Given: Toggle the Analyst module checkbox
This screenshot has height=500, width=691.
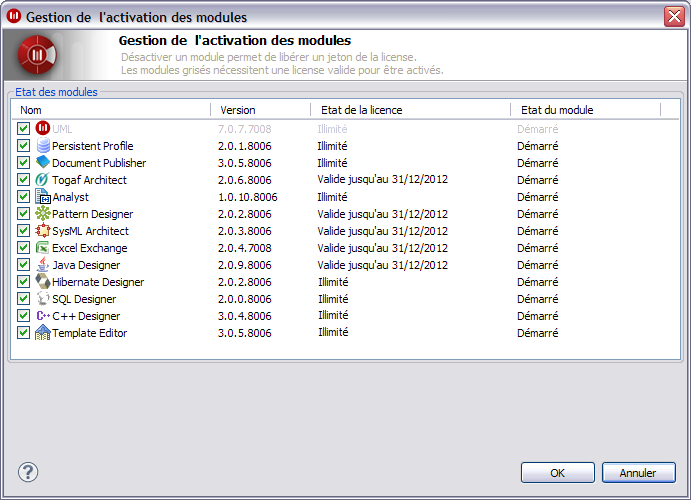Looking at the screenshot, I should click(23, 196).
